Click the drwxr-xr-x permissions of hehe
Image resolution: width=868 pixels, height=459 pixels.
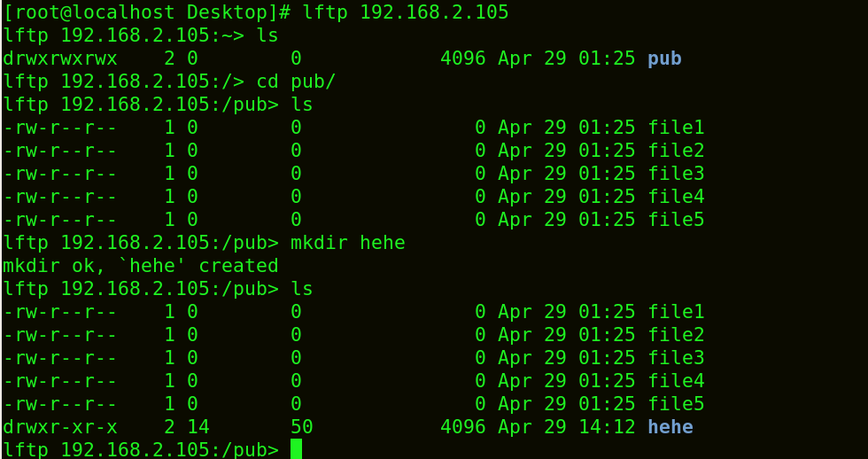[60, 427]
